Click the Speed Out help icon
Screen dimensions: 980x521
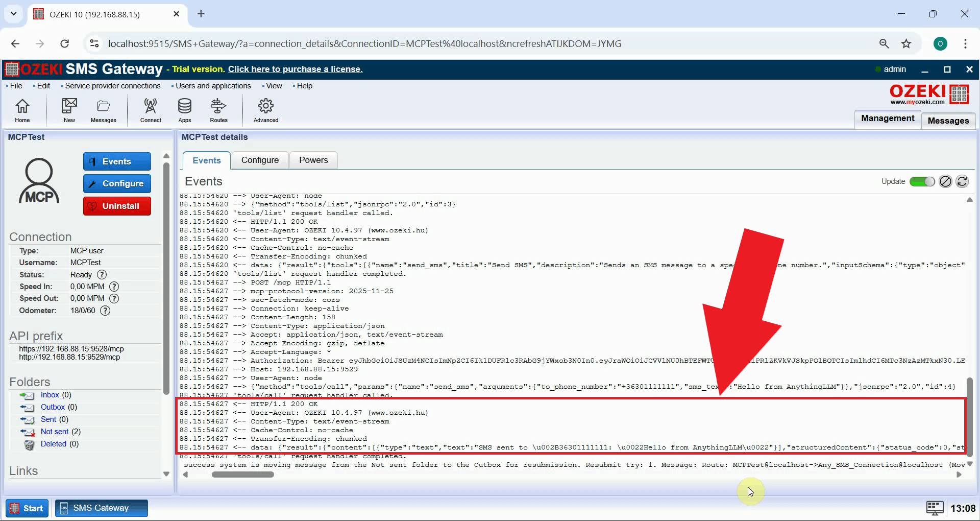[x=114, y=298]
